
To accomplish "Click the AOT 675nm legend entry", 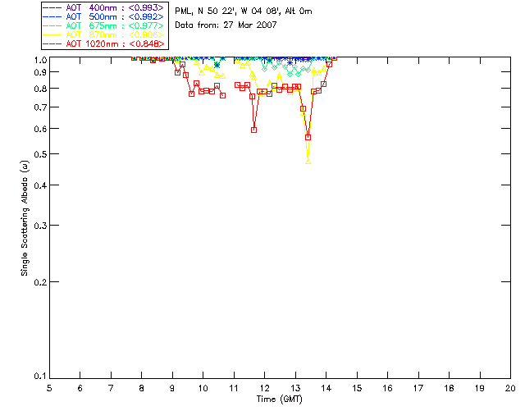I will coord(103,25).
